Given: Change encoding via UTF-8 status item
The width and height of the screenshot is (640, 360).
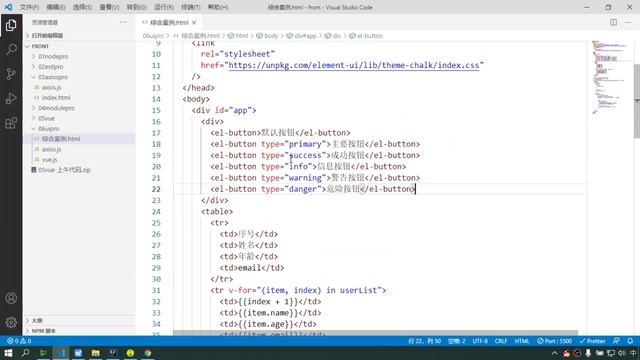Looking at the screenshot, I should pos(480,341).
